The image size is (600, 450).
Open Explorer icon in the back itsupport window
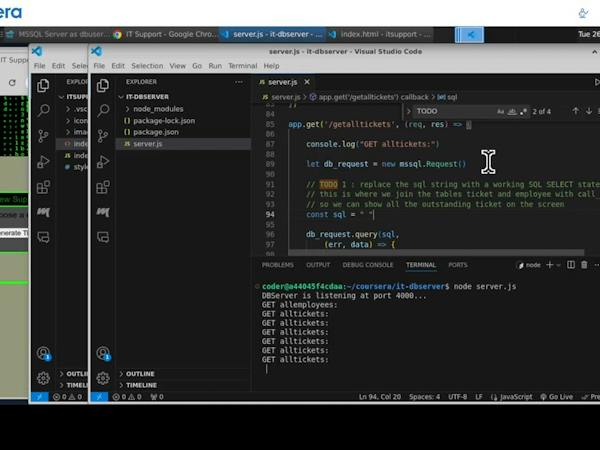(x=43, y=85)
